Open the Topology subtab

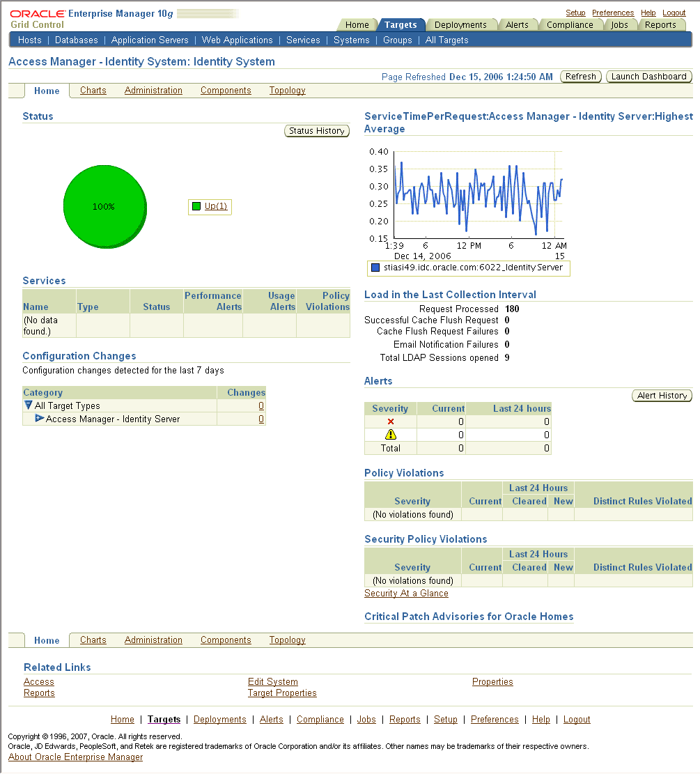point(287,90)
